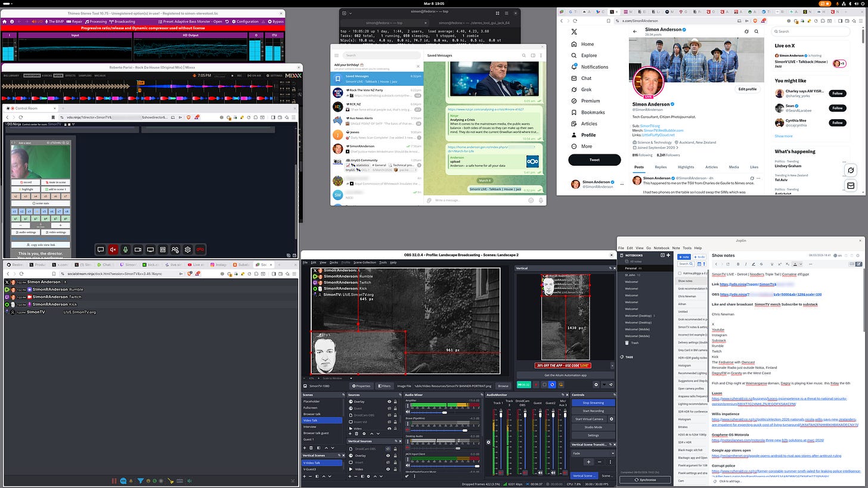Open Amplifier options menu in Audio Mixer
The height and width of the screenshot is (488, 868).
pyautogui.click(x=408, y=405)
